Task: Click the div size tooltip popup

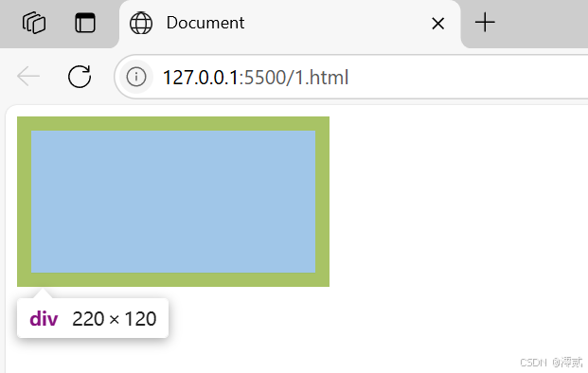Action: point(93,318)
